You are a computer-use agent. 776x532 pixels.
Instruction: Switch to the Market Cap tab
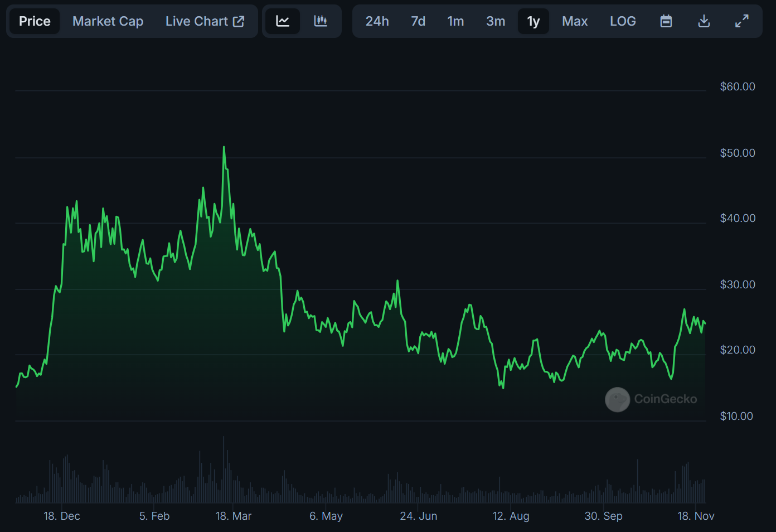click(108, 21)
